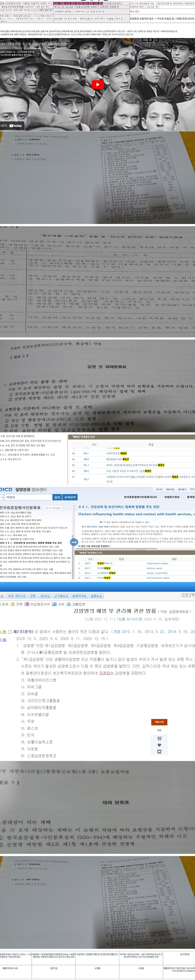Open the 한국표준질병사인분류(KCD) menu
Screen dimensions: 195x980
(140, 497)
